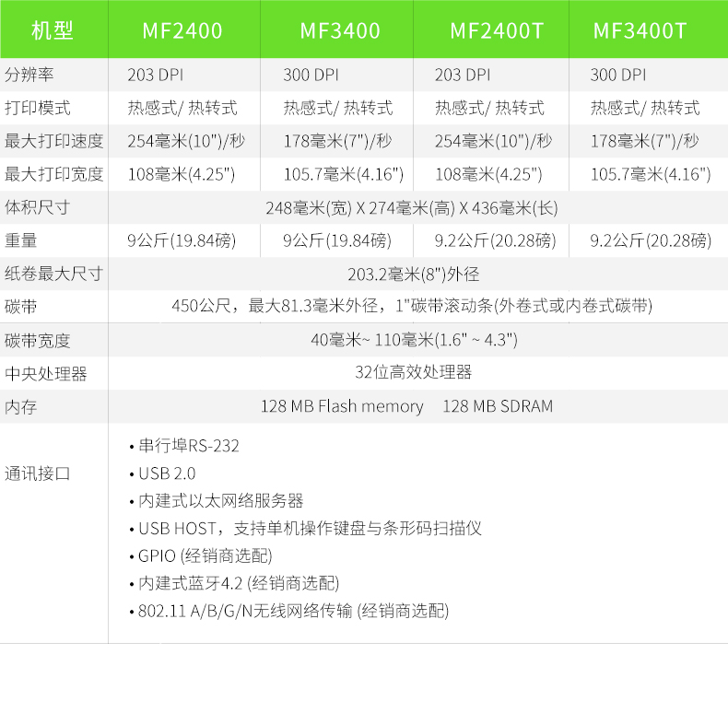Click the 体积尺寸 row label
728x701 pixels.
click(38, 207)
